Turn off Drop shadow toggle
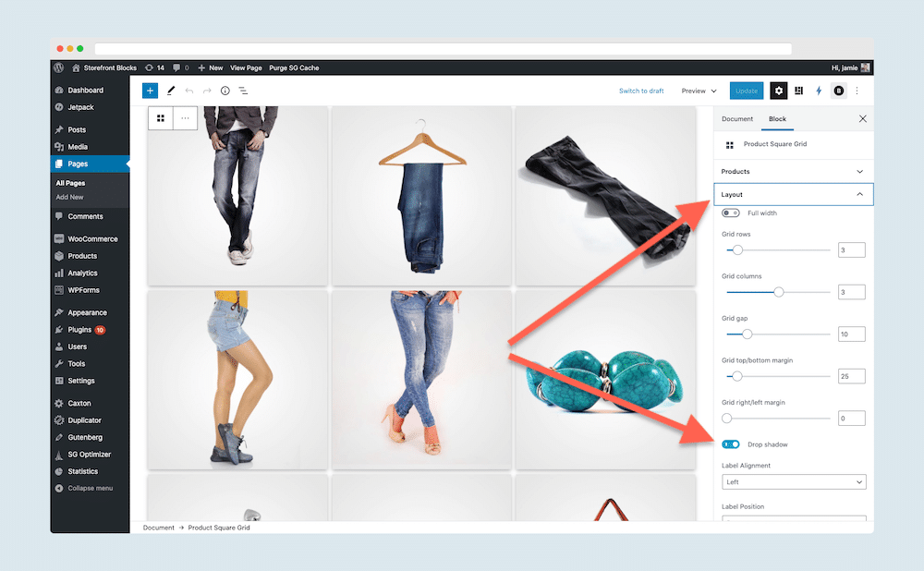This screenshot has width=924, height=571. click(731, 444)
